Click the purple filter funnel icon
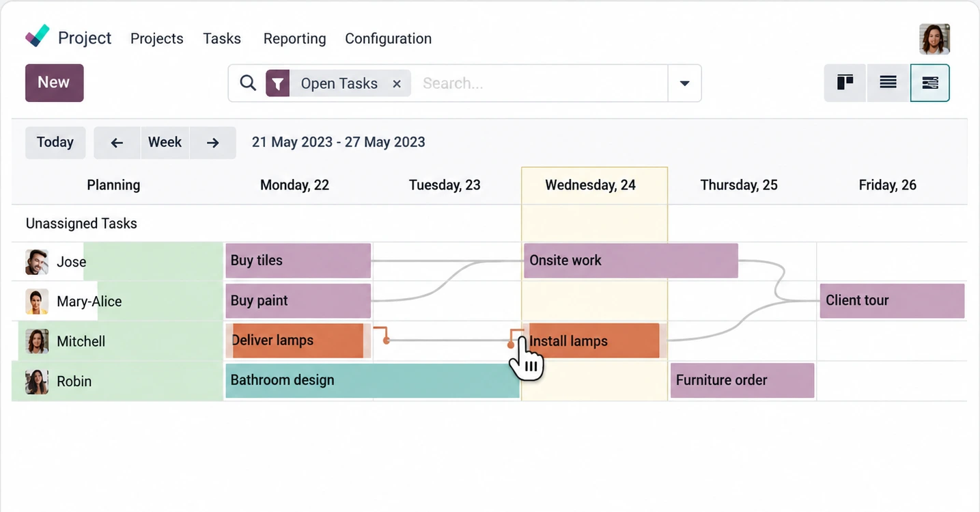Viewport: 980px width, 512px height. (277, 83)
